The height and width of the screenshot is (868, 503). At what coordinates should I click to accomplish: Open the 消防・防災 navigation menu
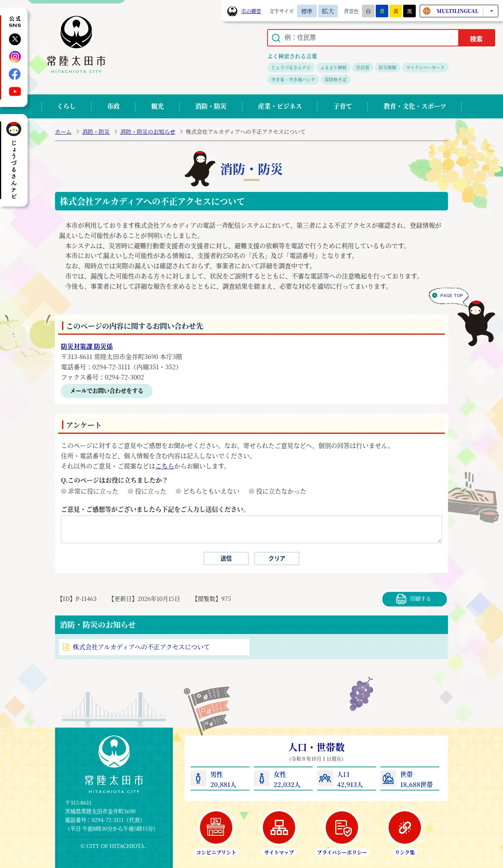[x=211, y=106]
